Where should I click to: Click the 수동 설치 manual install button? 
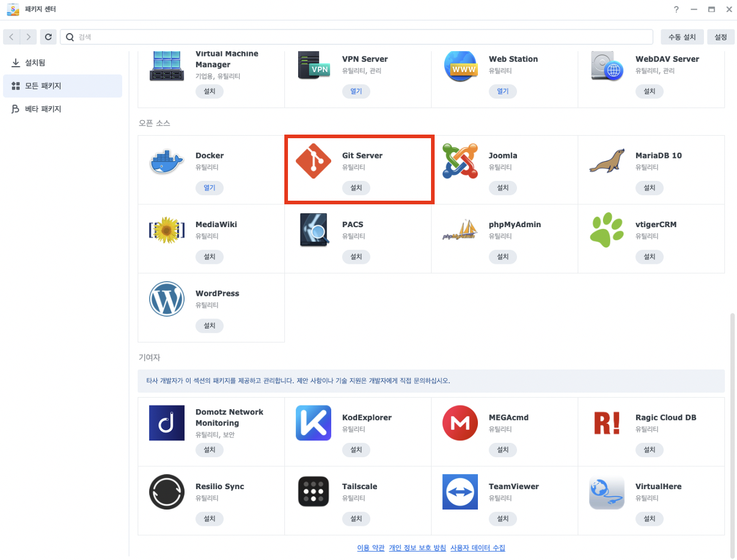click(682, 37)
